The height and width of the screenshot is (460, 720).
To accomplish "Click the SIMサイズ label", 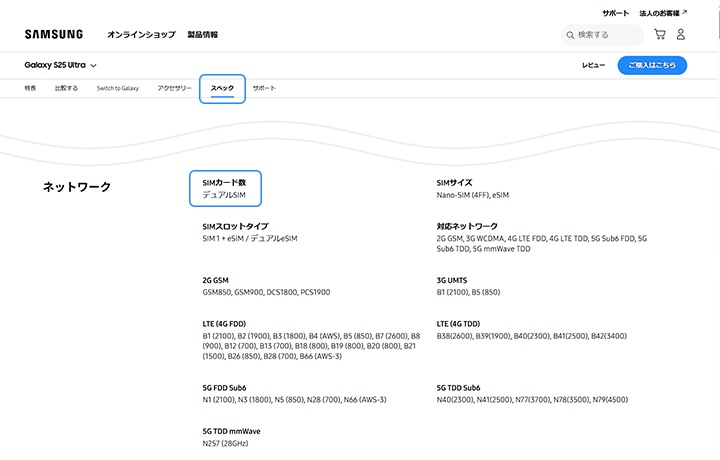I will point(454,183).
